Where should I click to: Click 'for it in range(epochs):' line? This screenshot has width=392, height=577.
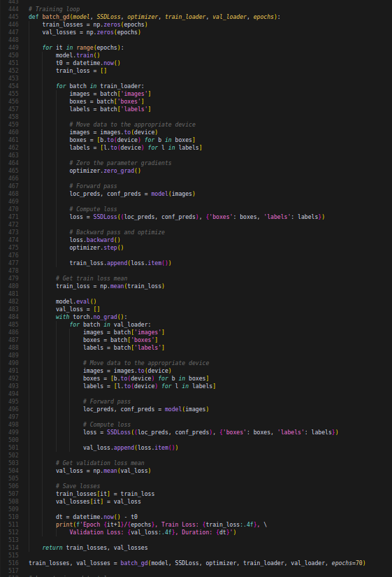[83, 48]
